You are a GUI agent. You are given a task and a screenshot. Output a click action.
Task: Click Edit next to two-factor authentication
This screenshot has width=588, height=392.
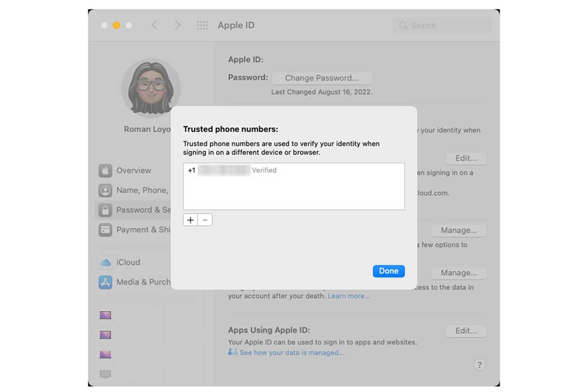pyautogui.click(x=466, y=158)
